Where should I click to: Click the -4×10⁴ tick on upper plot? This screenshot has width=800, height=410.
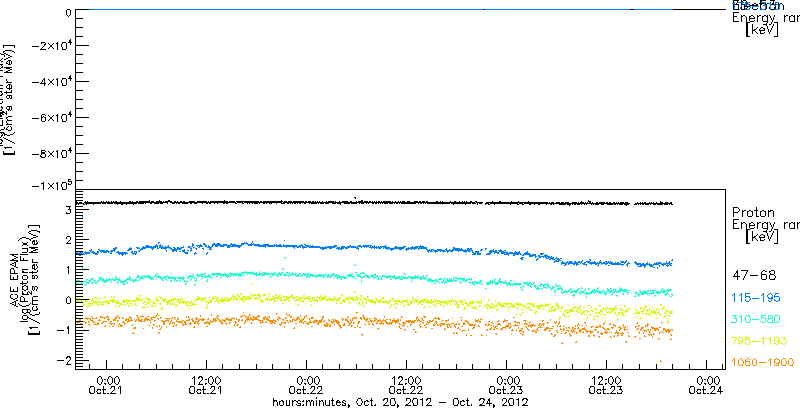pyautogui.click(x=51, y=82)
